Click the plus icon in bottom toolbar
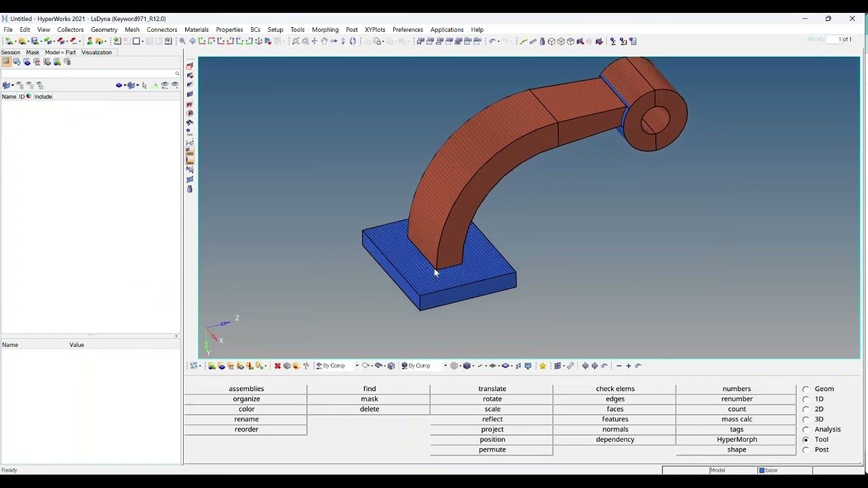The image size is (868, 488). click(629, 366)
